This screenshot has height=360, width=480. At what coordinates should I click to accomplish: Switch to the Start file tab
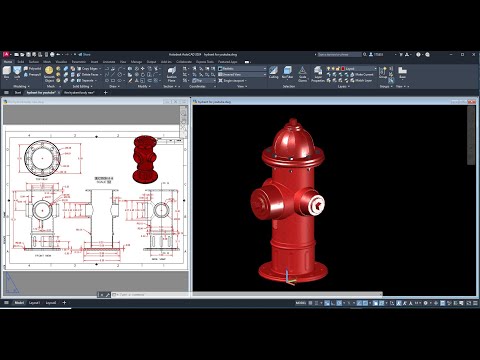tap(18, 93)
